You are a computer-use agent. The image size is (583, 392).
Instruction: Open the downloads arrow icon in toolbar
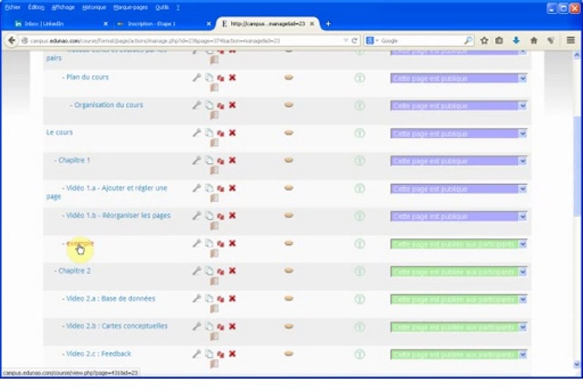click(516, 40)
